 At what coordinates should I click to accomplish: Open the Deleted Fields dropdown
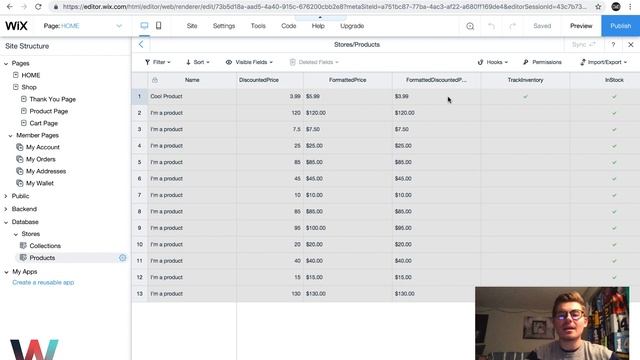314,62
